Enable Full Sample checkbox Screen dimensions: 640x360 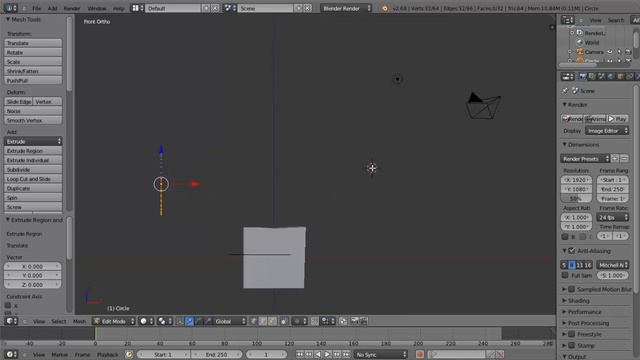(x=565, y=276)
